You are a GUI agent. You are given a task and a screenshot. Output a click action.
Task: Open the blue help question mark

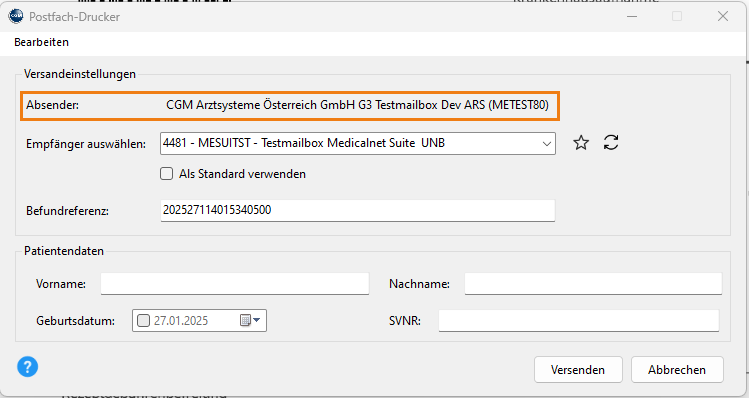[x=28, y=367]
